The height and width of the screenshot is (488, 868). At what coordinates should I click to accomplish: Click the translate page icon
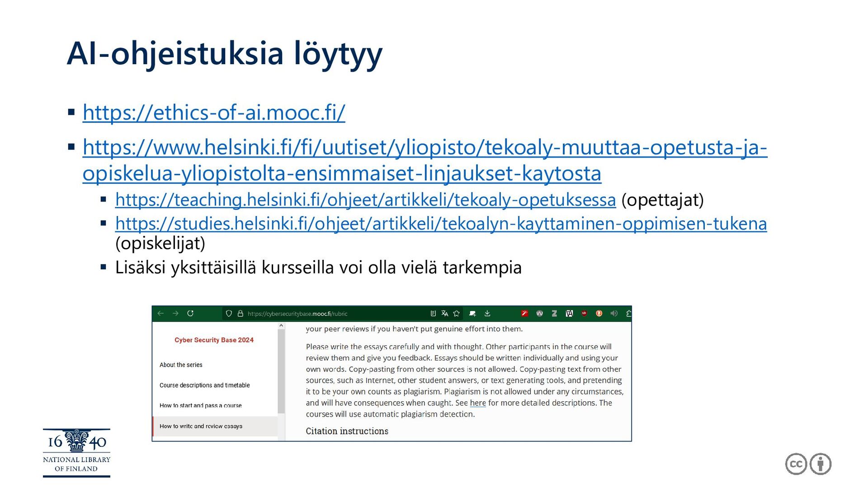click(445, 314)
